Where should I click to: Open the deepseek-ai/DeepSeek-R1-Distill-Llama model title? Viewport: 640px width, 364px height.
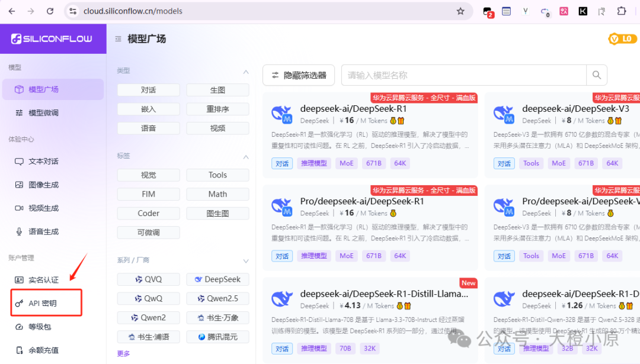[x=384, y=294]
